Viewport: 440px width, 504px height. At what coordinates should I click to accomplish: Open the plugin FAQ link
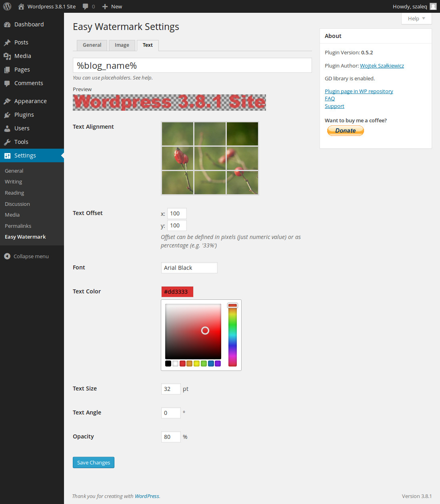click(x=330, y=98)
